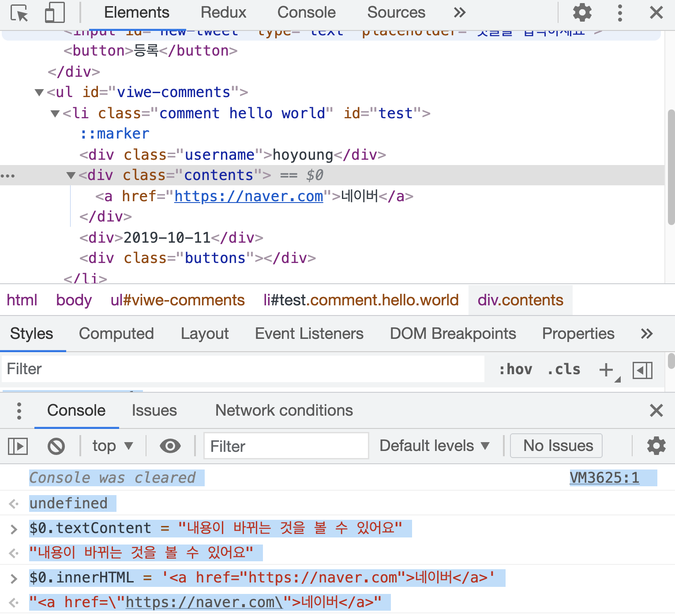Open the DOM Breakpoints sub-tab
The width and height of the screenshot is (675, 616).
click(453, 334)
